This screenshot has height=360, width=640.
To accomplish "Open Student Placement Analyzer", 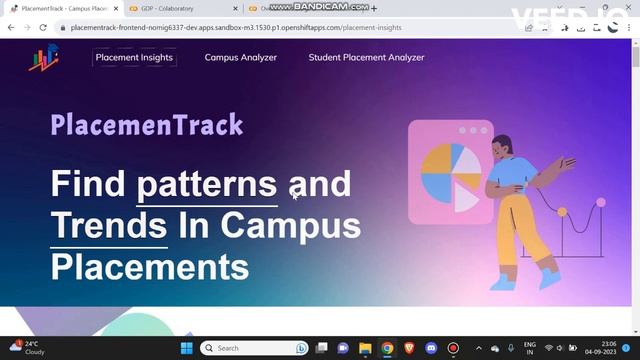I will coord(366,58).
